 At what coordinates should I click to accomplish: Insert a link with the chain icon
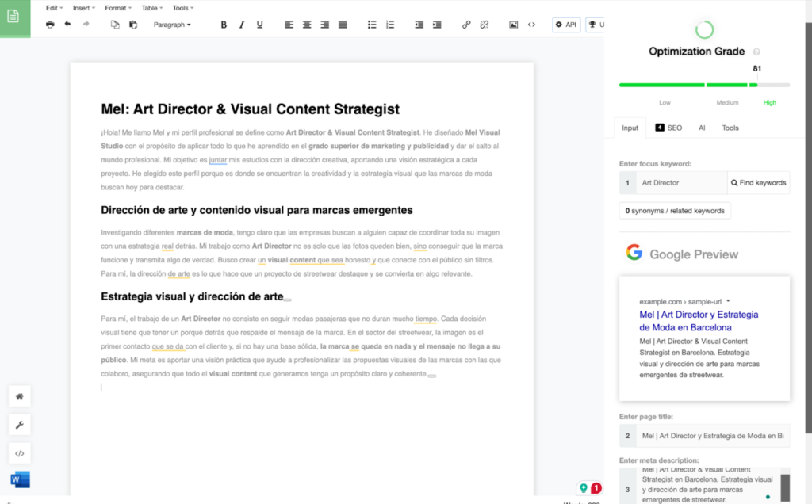pos(466,25)
